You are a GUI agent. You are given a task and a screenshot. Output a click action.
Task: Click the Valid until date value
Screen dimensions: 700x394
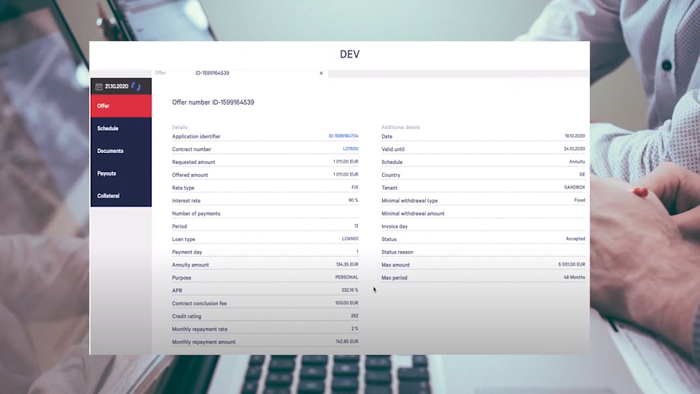(574, 149)
